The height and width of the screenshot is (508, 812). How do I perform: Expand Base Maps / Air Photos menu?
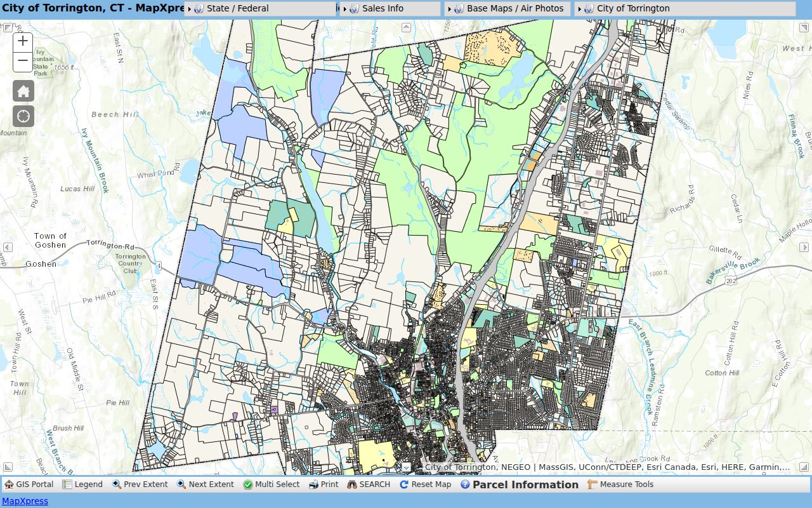click(507, 9)
